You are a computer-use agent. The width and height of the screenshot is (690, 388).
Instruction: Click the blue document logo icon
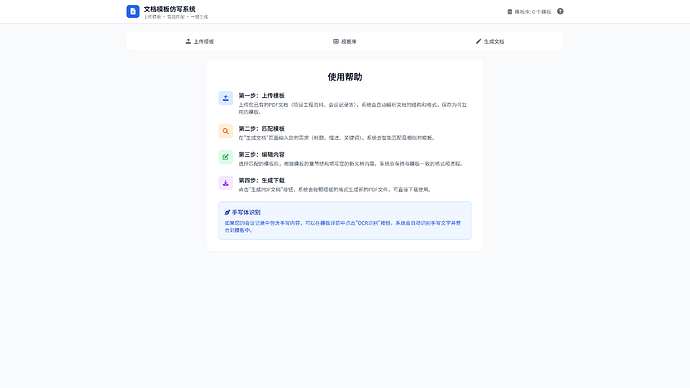pyautogui.click(x=133, y=11)
